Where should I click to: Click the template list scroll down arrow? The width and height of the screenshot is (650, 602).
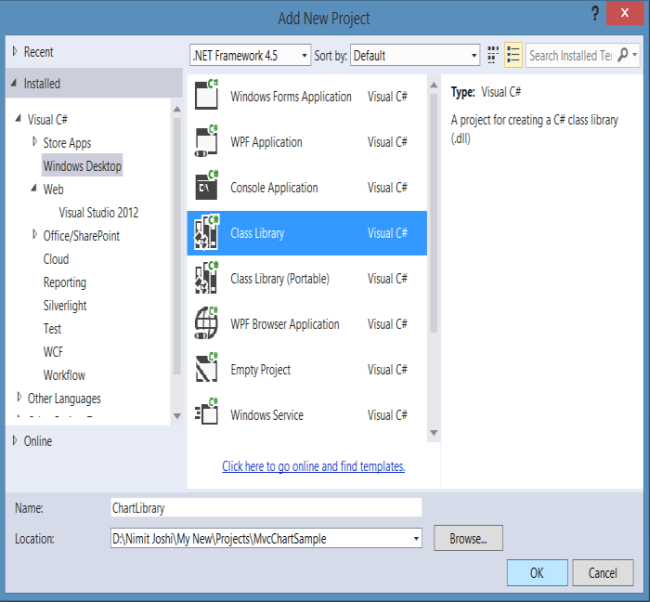[x=434, y=432]
